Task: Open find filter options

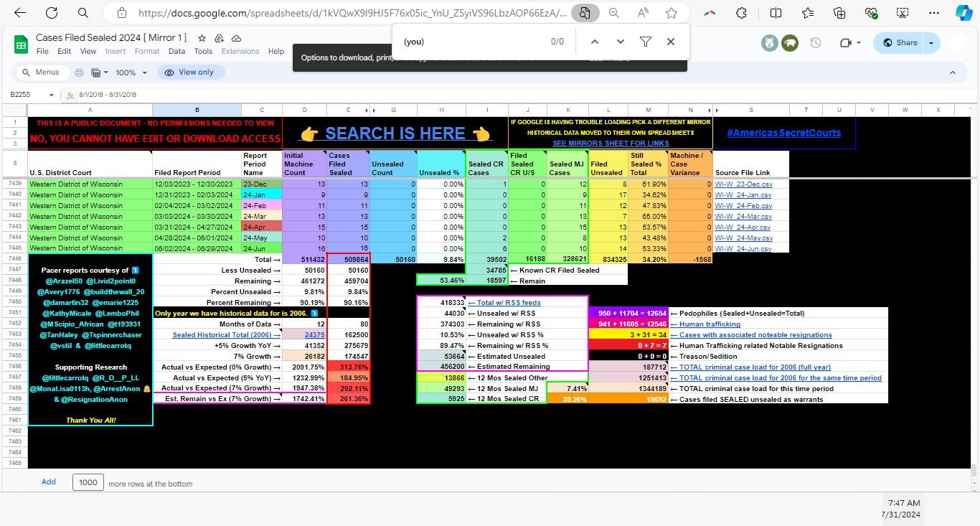Action: [645, 42]
